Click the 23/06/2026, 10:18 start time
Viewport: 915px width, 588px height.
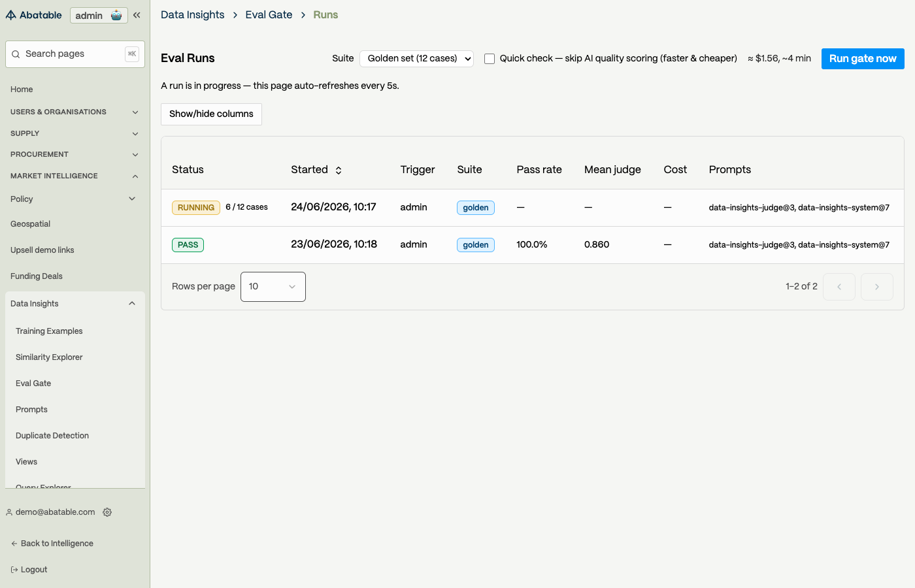coord(334,244)
